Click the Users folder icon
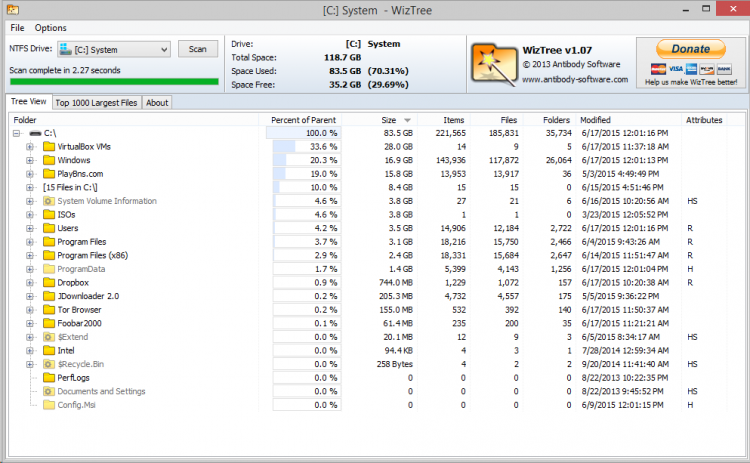Viewport: 750px width, 463px height. point(48,228)
